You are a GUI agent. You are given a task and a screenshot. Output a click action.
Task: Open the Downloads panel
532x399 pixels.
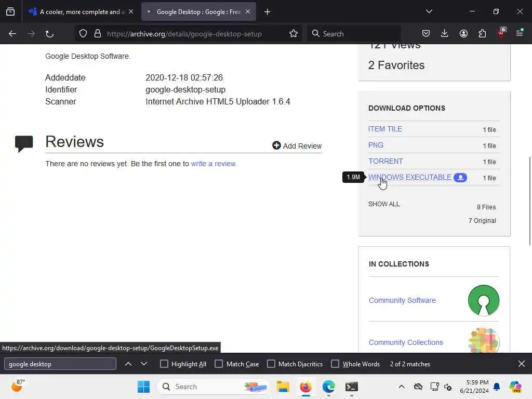(445, 34)
